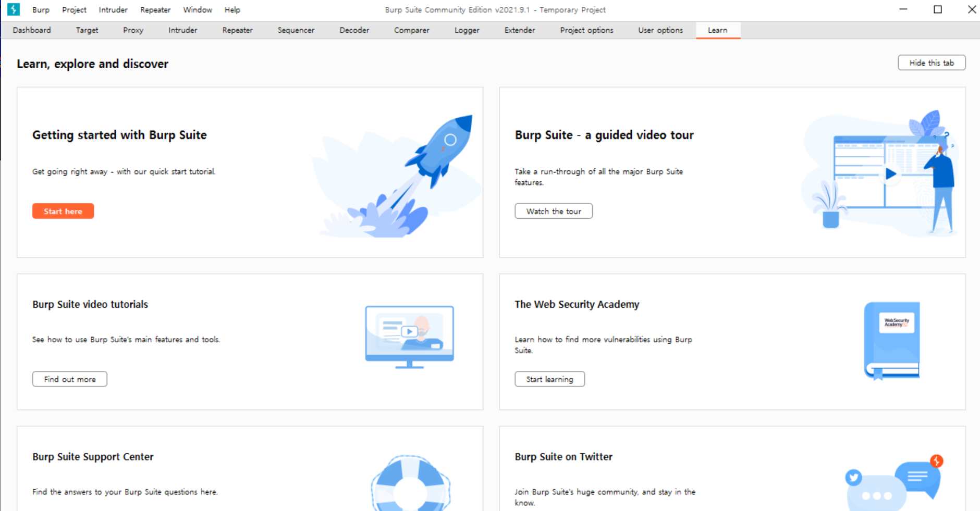Open the Project menu
Viewport: 980px width, 511px height.
pos(74,10)
